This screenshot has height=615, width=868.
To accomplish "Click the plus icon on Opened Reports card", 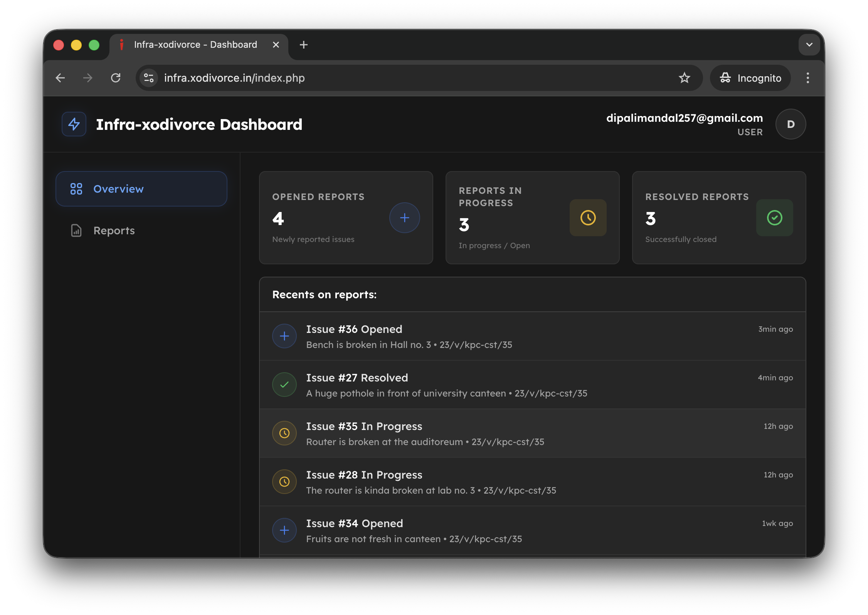I will 404,218.
